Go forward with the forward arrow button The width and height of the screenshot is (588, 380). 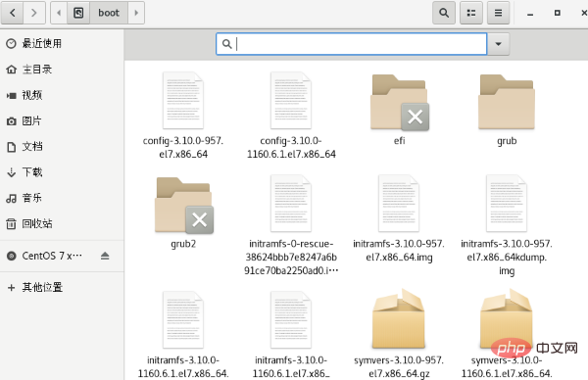click(x=34, y=13)
